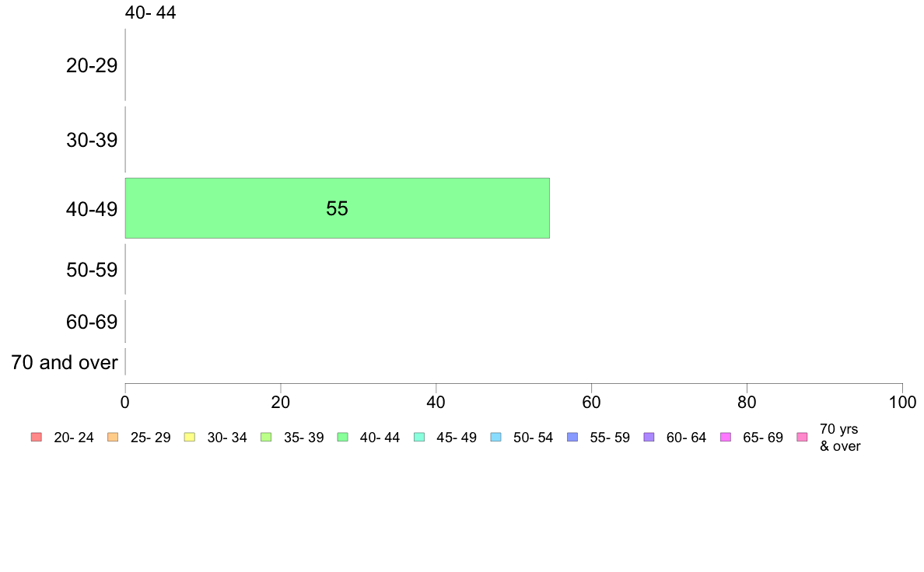The image size is (924, 572).
Task: Click the 25-29 orange legend swatch
Action: (x=113, y=437)
